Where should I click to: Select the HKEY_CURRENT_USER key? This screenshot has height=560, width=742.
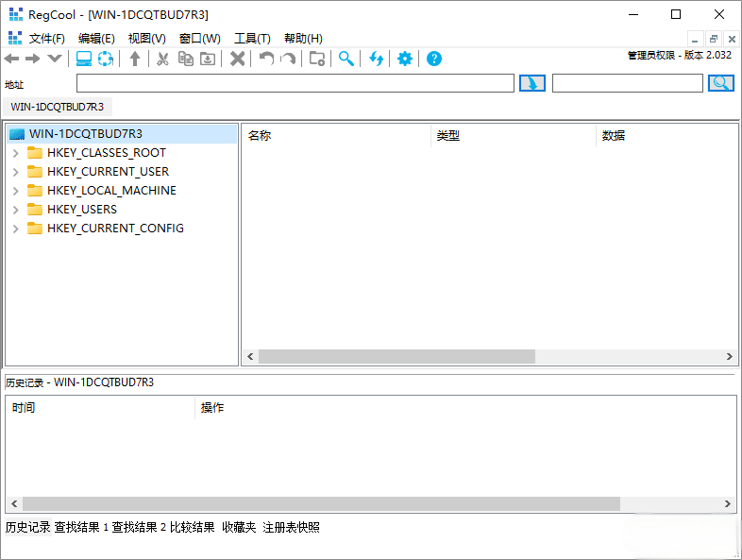pos(108,171)
